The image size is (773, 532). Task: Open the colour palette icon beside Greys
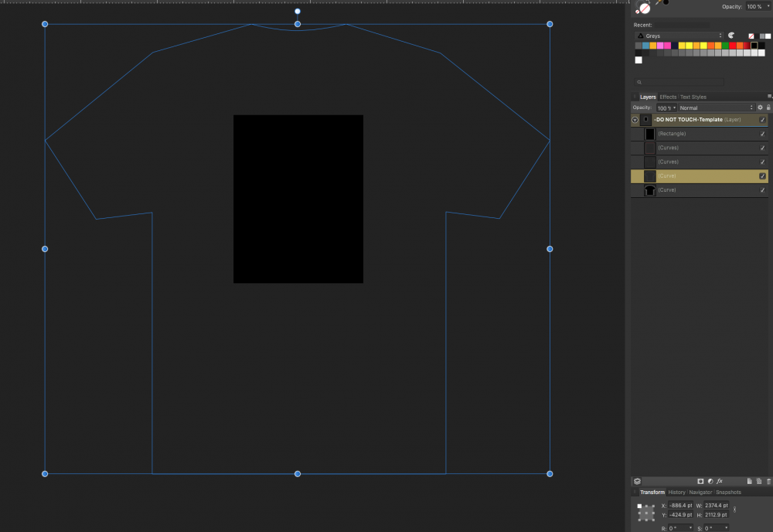point(731,36)
